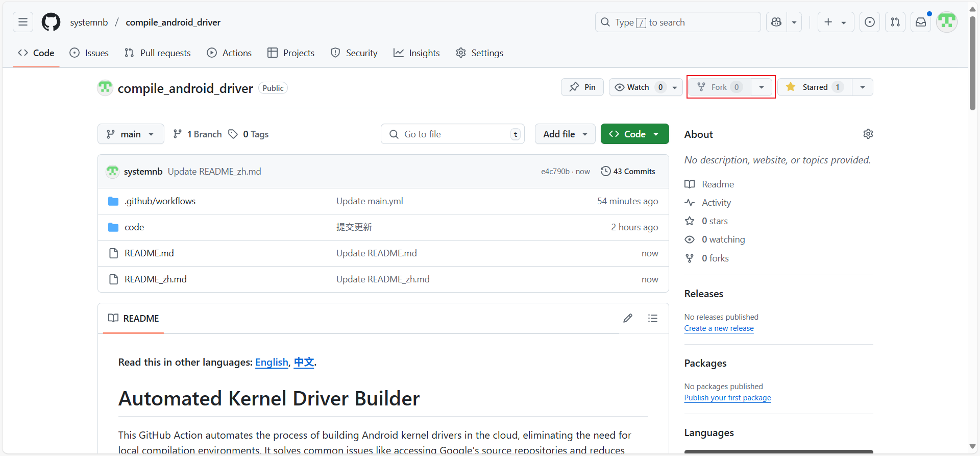Image resolution: width=980 pixels, height=456 pixels.
Task: Open the .github/workflows folder
Action: (160, 201)
